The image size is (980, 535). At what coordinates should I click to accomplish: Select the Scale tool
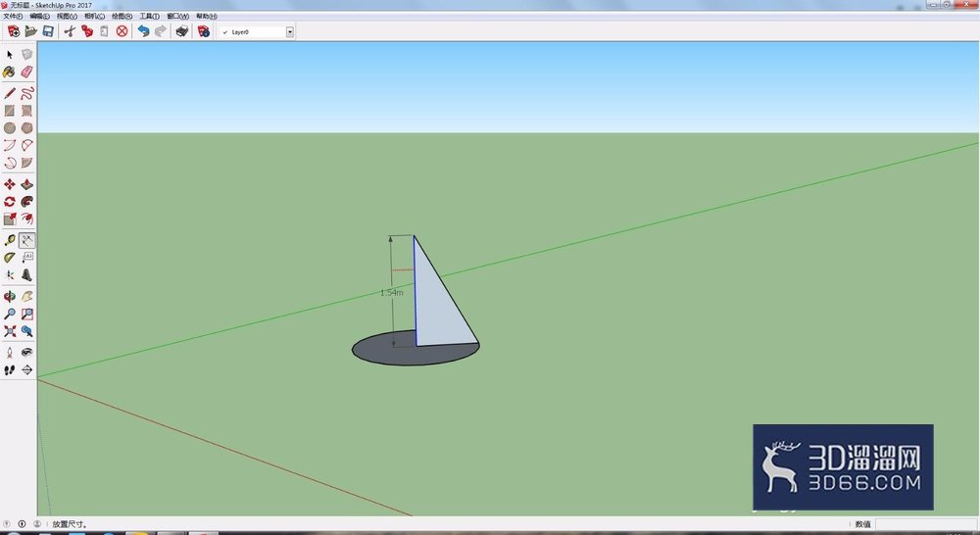(10, 219)
